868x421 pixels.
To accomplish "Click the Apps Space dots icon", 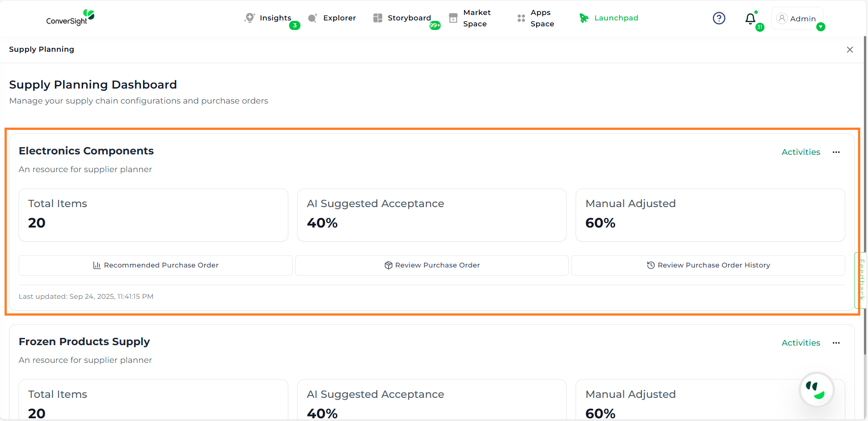I will [x=521, y=18].
